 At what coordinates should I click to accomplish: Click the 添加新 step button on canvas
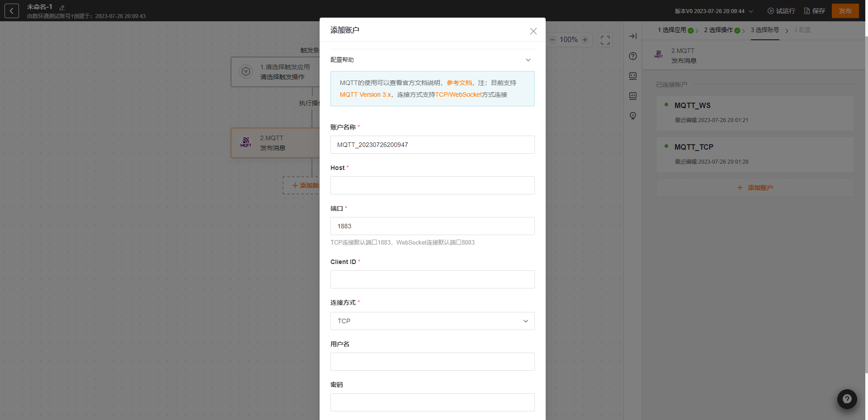[302, 185]
